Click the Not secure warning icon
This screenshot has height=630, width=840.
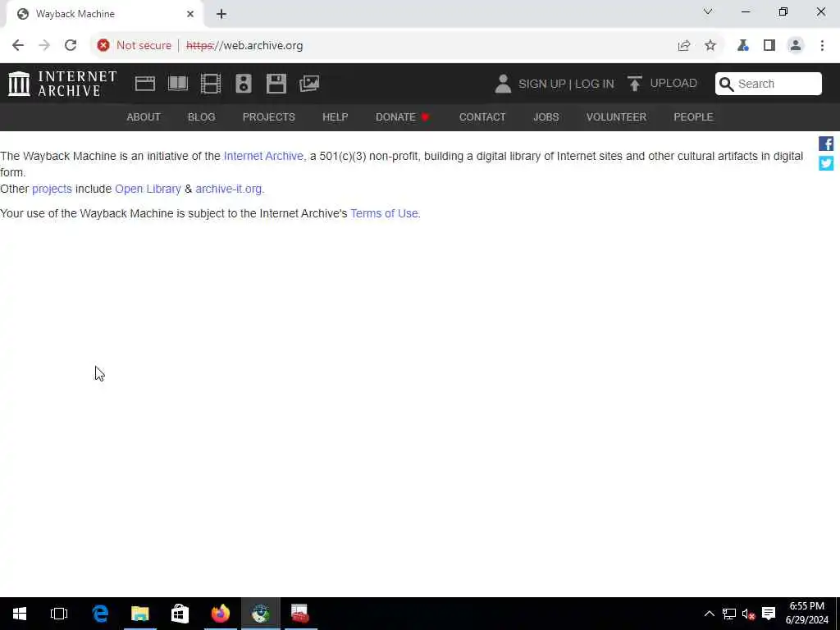pyautogui.click(x=103, y=46)
